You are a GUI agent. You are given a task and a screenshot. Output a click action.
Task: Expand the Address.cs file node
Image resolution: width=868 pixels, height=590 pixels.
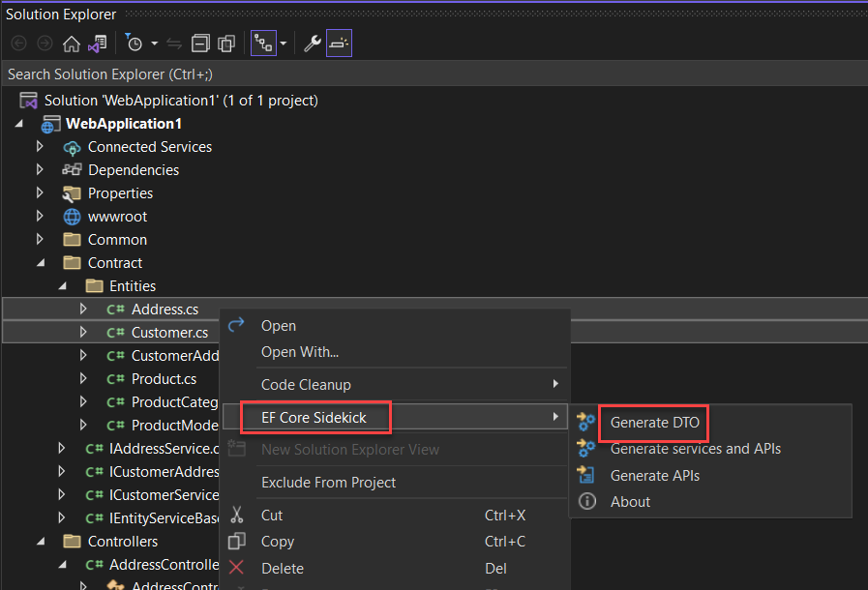pos(83,309)
